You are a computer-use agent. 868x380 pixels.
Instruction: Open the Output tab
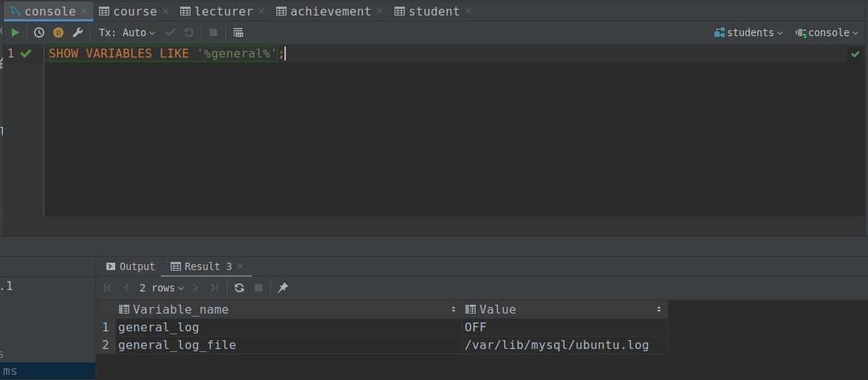(x=131, y=266)
